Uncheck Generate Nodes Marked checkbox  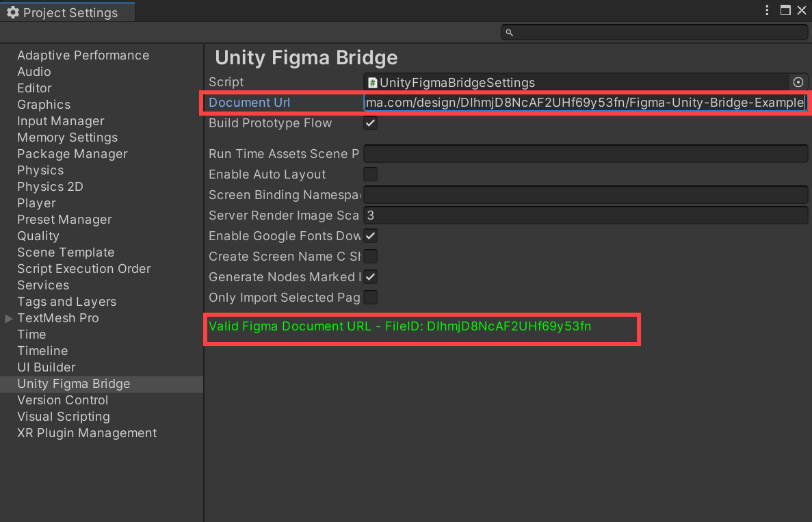pyautogui.click(x=370, y=277)
